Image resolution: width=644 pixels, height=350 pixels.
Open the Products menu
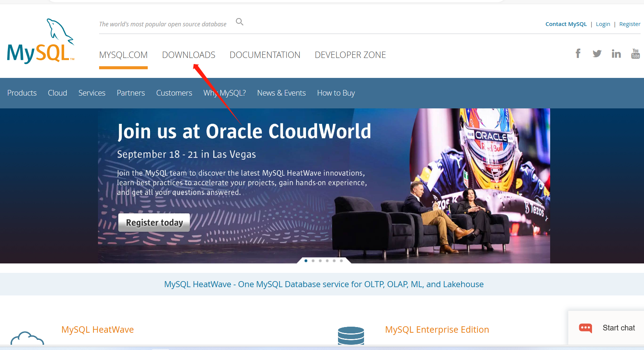coord(22,93)
